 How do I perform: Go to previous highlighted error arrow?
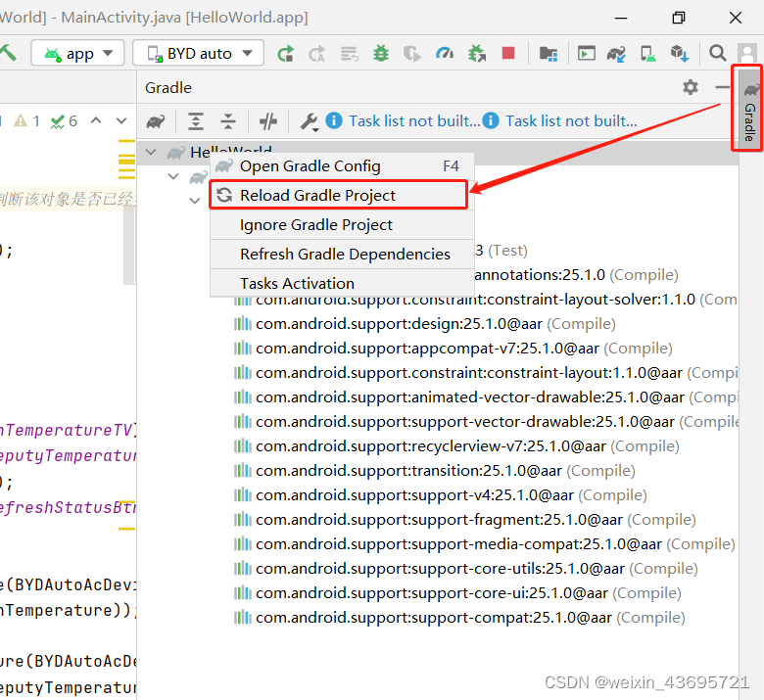96,120
